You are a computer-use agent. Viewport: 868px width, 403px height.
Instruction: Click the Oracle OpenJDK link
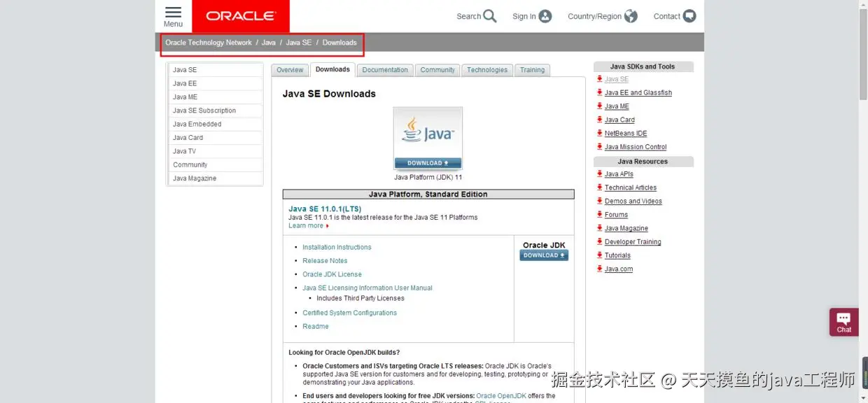[501, 396]
